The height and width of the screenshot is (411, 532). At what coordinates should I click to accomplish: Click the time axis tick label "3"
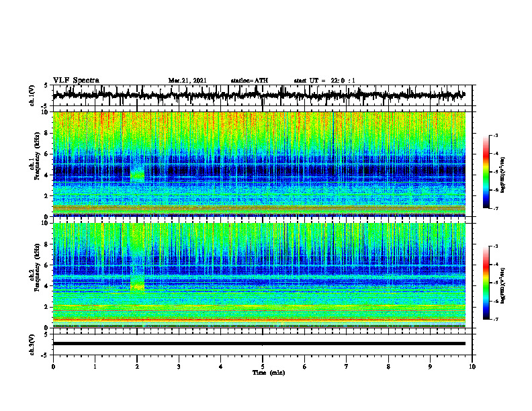pos(179,367)
